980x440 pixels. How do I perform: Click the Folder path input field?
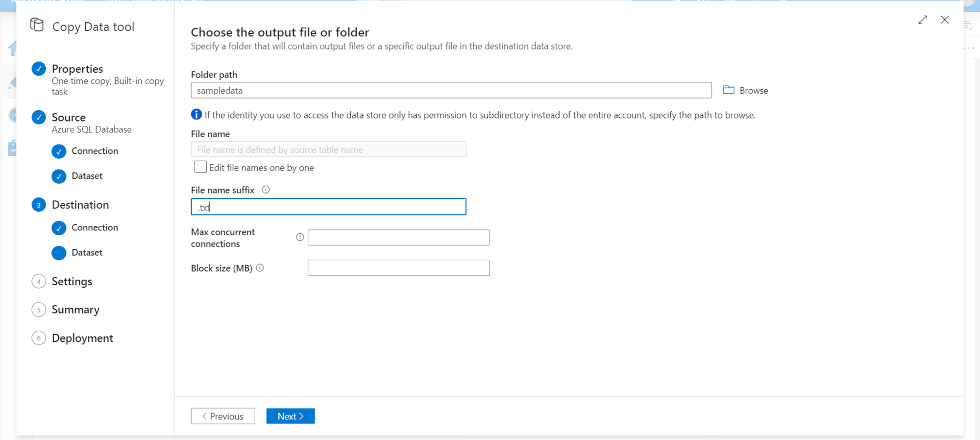tap(451, 90)
